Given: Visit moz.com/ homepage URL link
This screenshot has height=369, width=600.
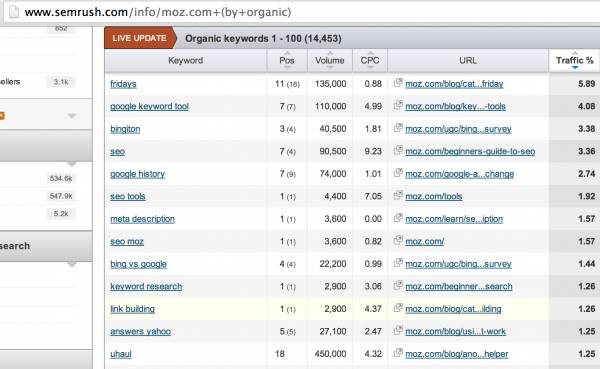Looking at the screenshot, I should 424,242.
